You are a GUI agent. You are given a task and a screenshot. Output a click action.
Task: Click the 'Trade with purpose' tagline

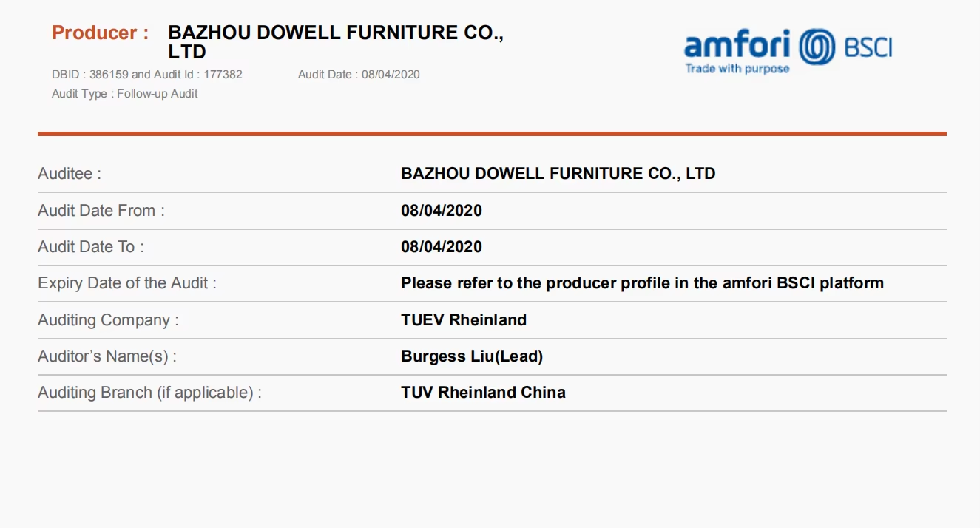tap(737, 69)
